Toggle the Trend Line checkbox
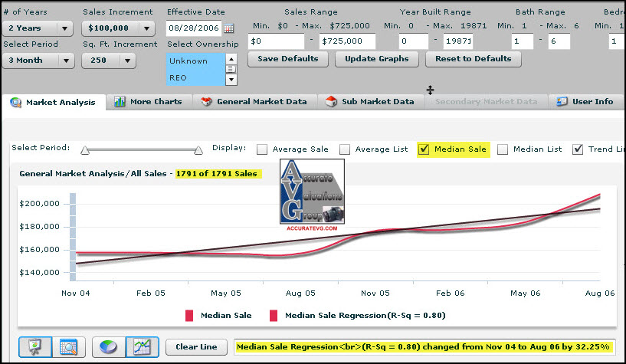 pos(578,149)
